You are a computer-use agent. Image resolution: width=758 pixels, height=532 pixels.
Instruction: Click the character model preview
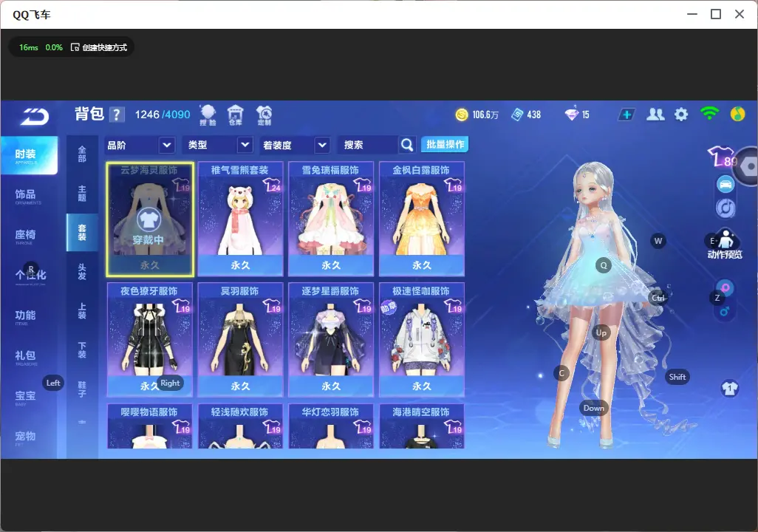click(604, 304)
